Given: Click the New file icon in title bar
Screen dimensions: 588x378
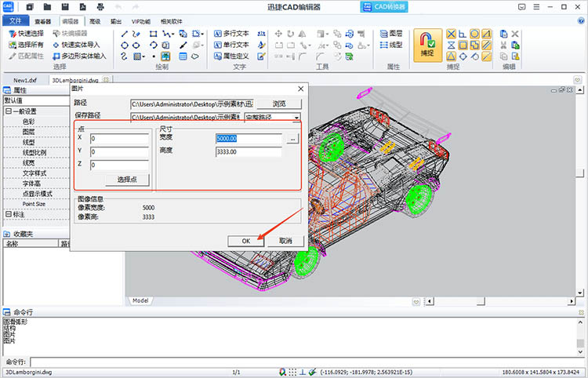Looking at the screenshot, I should (x=30, y=7).
